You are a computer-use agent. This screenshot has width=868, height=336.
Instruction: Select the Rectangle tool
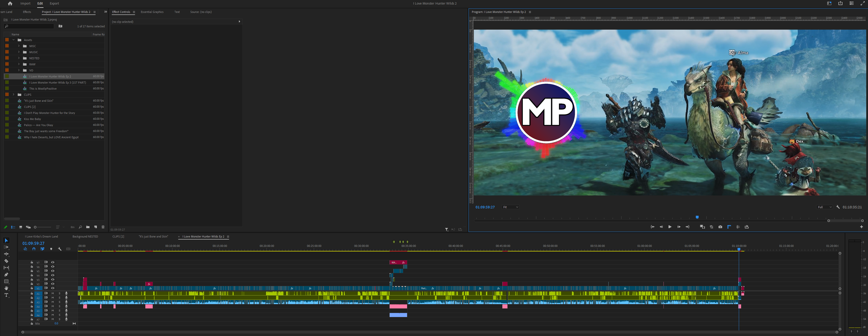click(x=6, y=281)
